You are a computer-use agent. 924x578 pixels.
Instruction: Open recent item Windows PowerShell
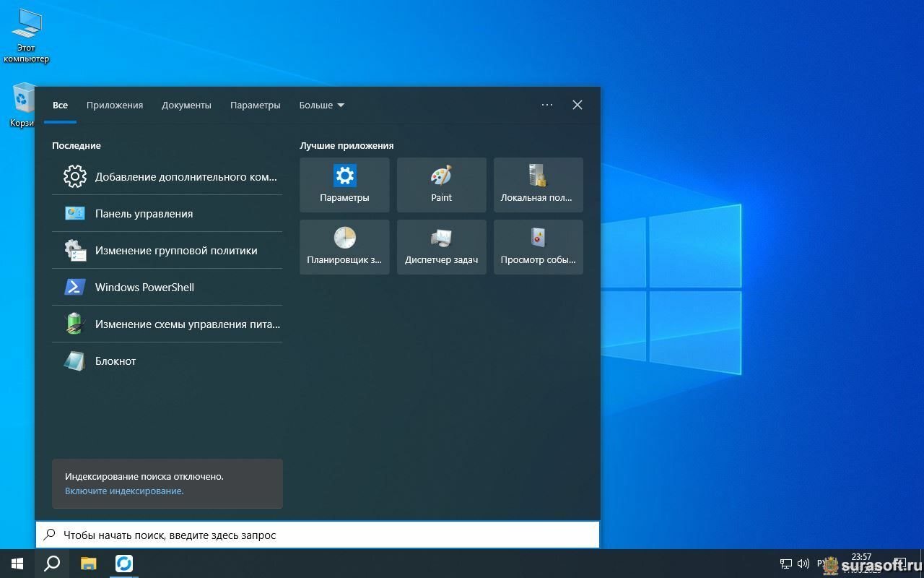click(x=167, y=287)
